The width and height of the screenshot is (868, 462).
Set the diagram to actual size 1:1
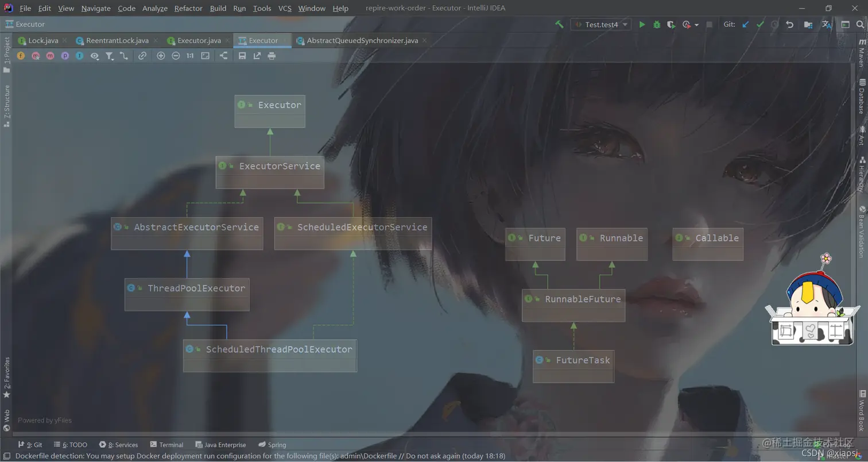pos(190,56)
